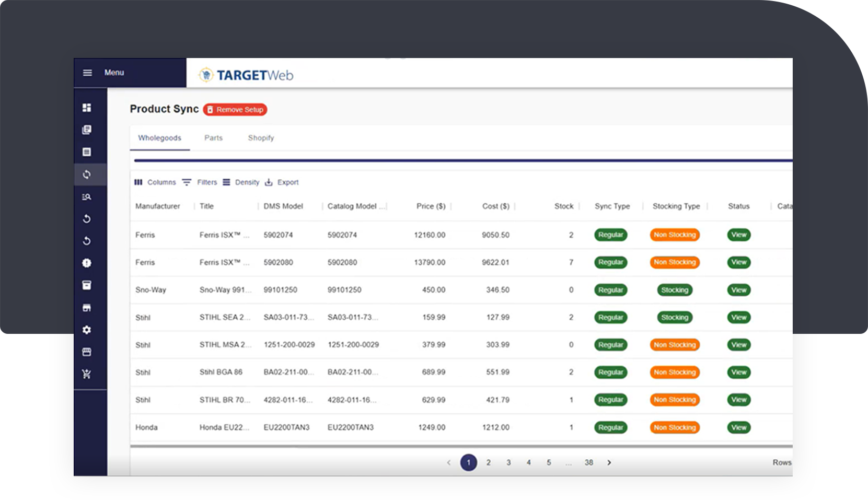Open the Density options
This screenshot has height=500, width=868.
point(241,182)
